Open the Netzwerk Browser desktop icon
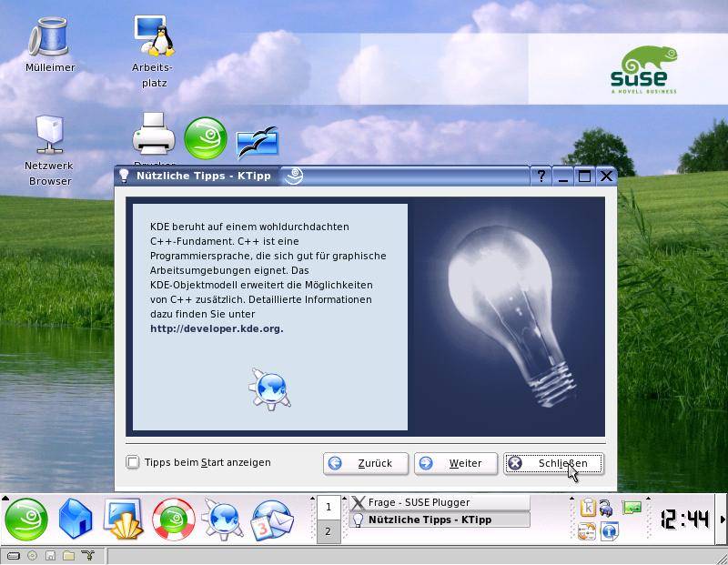Screen dimensions: 728x565 click(x=50, y=135)
